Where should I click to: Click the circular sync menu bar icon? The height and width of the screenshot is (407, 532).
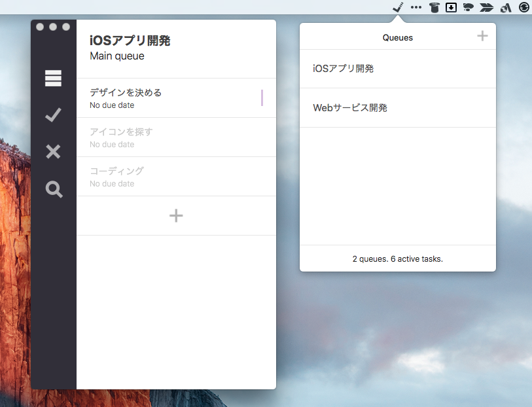pos(524,7)
